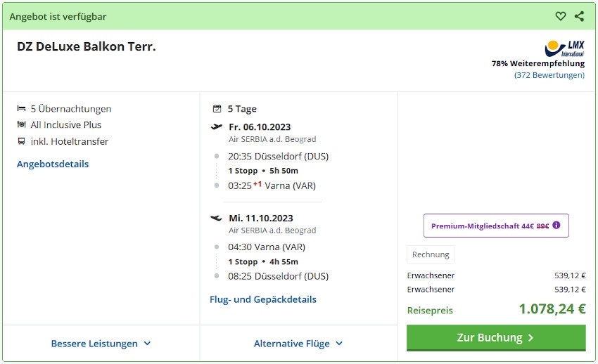Open the 372 Bewertungen reviews link
Viewport: 598px width, 364px height.
[x=549, y=75]
